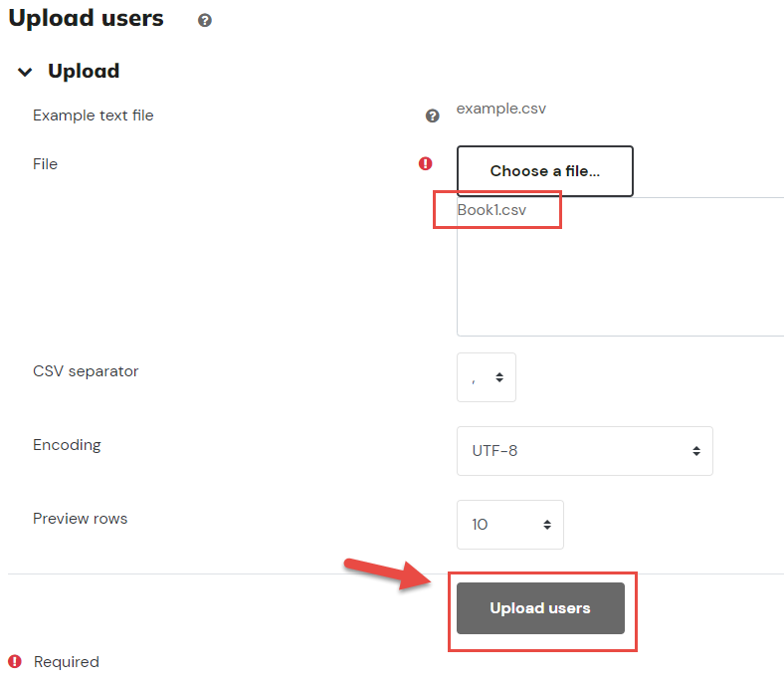Click the File field label
Viewport: 784px width, 685px height.
click(45, 164)
